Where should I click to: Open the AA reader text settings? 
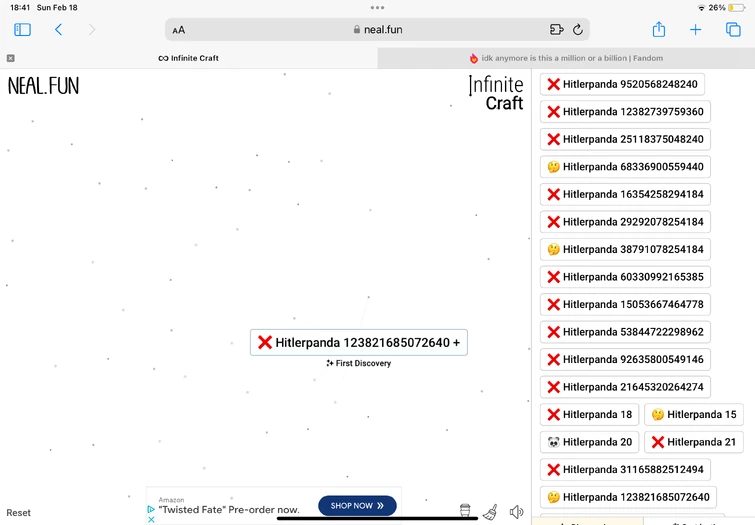pyautogui.click(x=179, y=30)
